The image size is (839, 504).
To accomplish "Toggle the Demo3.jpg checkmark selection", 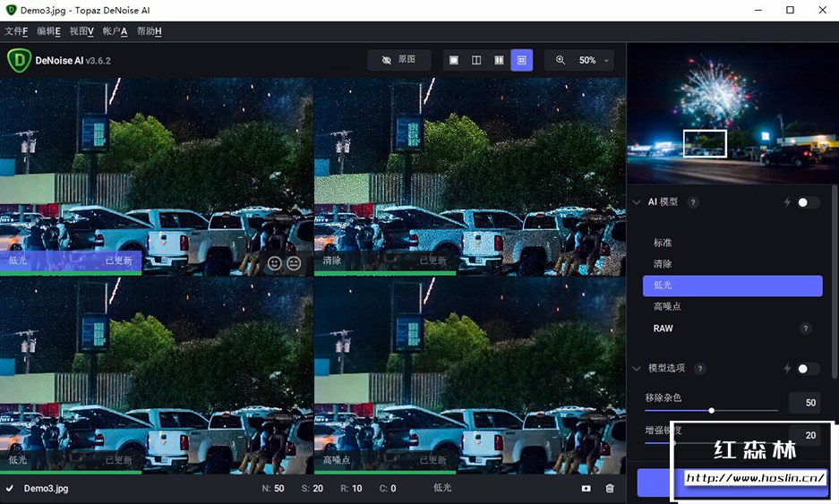I will click(x=10, y=489).
